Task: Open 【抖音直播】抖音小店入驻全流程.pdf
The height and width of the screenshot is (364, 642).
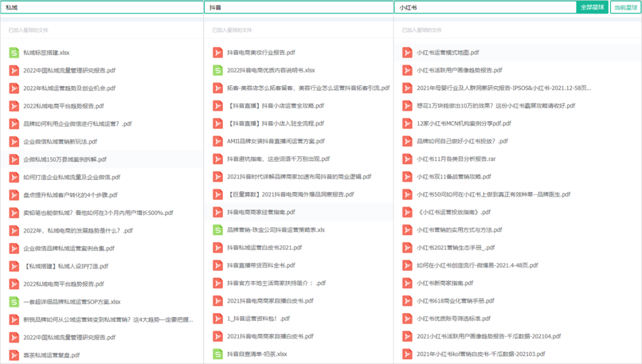Action: click(276, 124)
